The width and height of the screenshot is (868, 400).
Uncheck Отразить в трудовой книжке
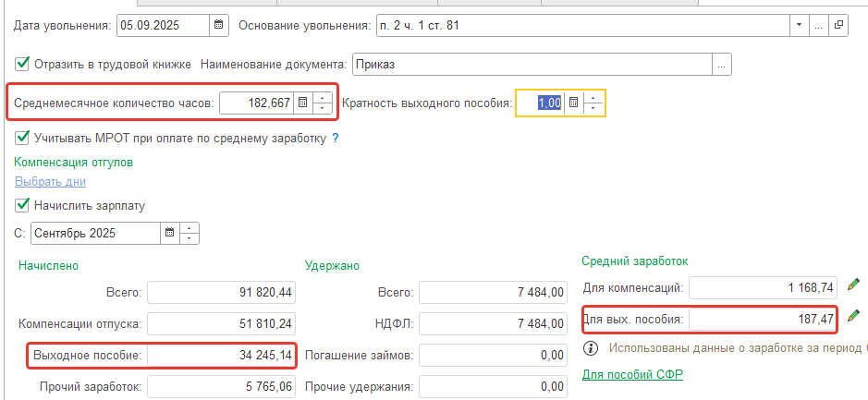[22, 64]
